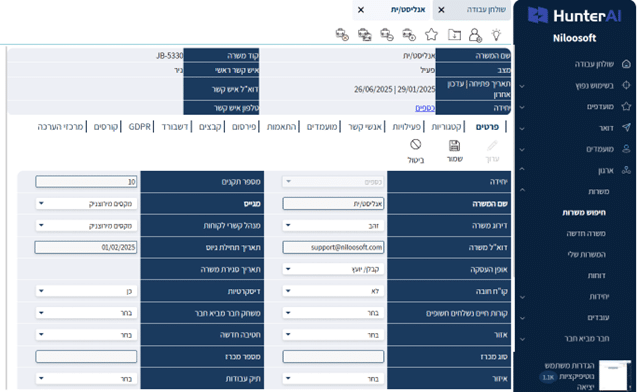Open the קו"ח חובה dropdown showing לא
The height and width of the screenshot is (392, 638).
(333, 291)
